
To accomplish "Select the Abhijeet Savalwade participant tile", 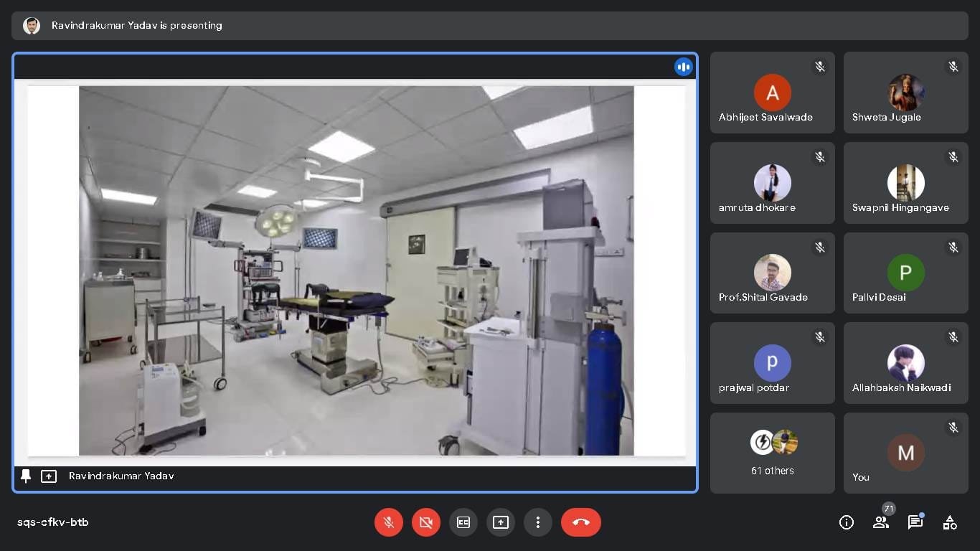I will (x=772, y=93).
